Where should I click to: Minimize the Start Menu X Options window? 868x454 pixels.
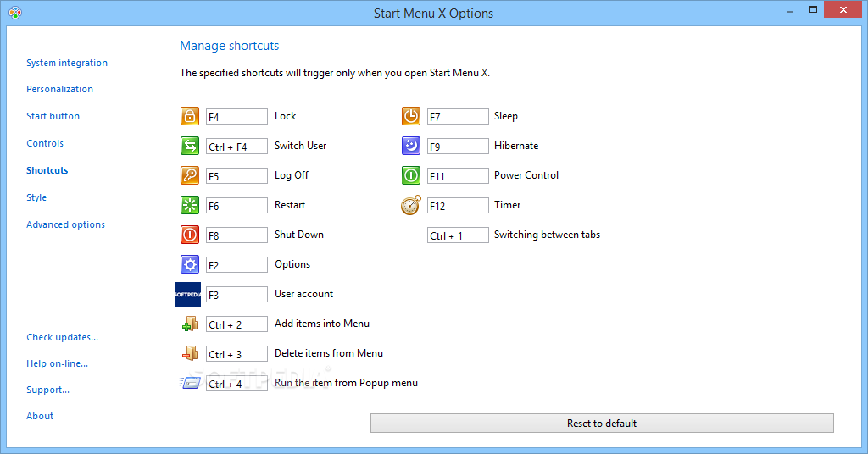[x=790, y=11]
